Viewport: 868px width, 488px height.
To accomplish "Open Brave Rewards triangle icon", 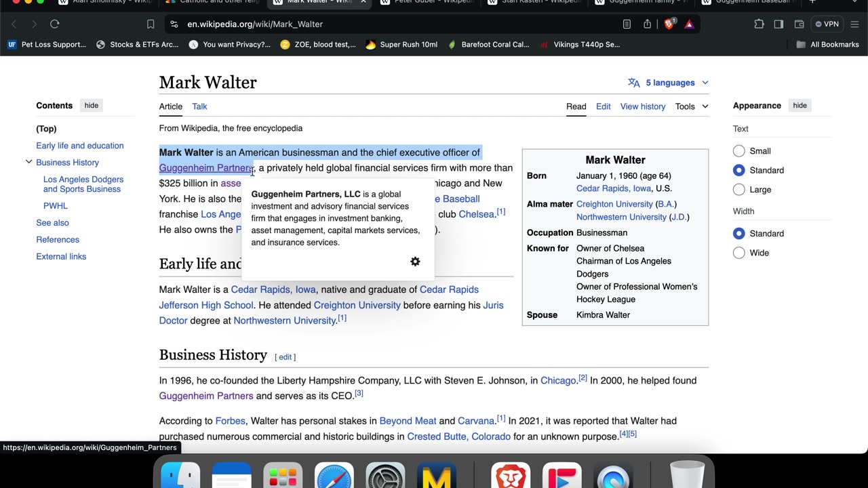I will (689, 24).
